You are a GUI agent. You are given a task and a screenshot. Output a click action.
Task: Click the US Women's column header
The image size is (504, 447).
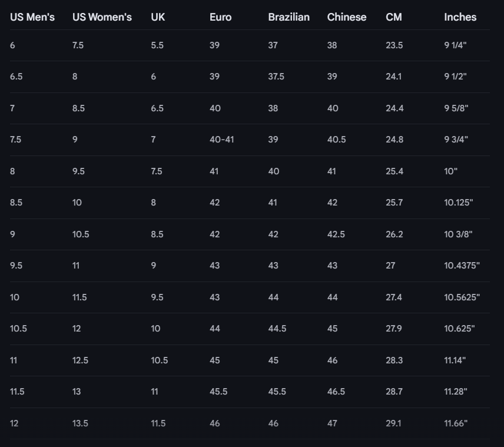[102, 17]
